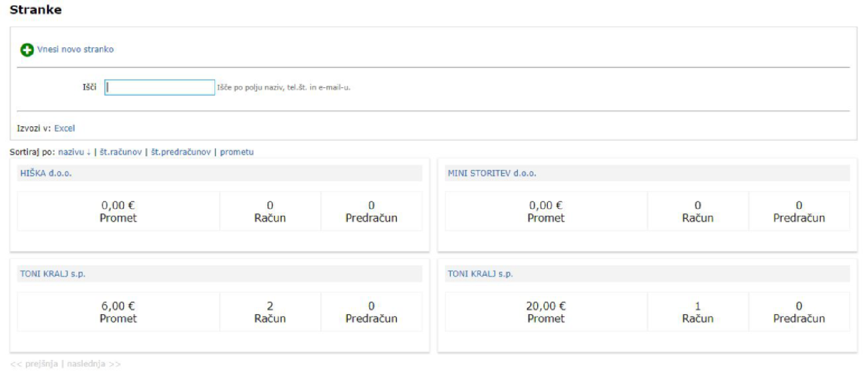The height and width of the screenshot is (372, 868).
Task: Sort clients by 'prometu'
Action: point(237,152)
